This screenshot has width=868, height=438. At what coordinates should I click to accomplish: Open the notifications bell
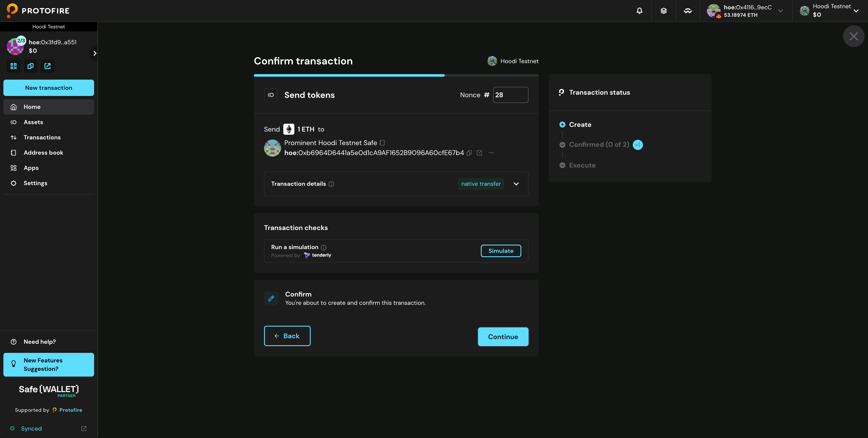point(639,11)
